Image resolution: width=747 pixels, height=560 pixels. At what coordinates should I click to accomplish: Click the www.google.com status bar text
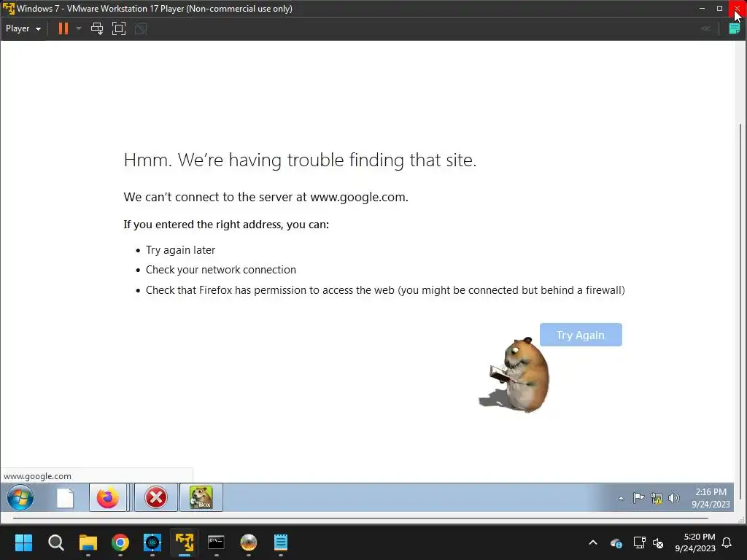pos(37,476)
